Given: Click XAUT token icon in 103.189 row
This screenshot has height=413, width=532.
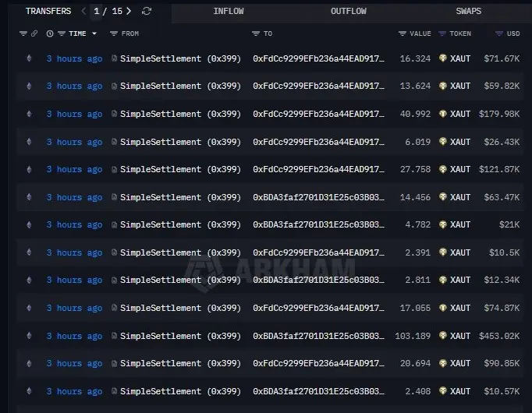Looking at the screenshot, I should pyautogui.click(x=443, y=335).
